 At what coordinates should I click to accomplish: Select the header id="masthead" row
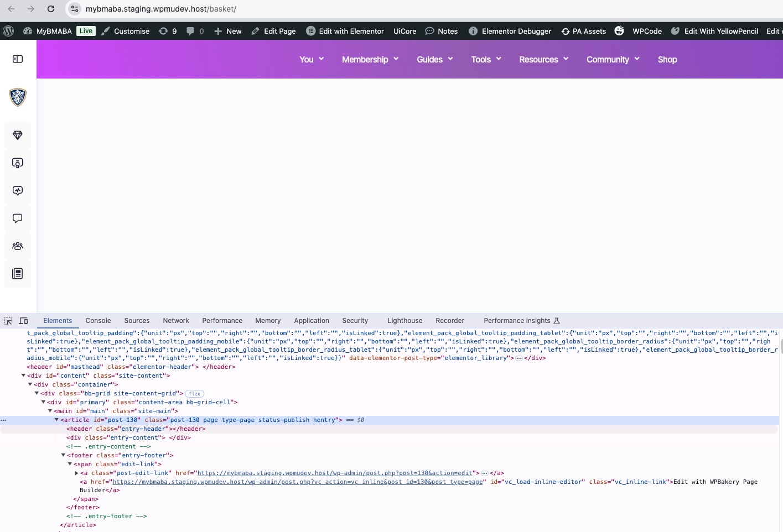point(131,367)
